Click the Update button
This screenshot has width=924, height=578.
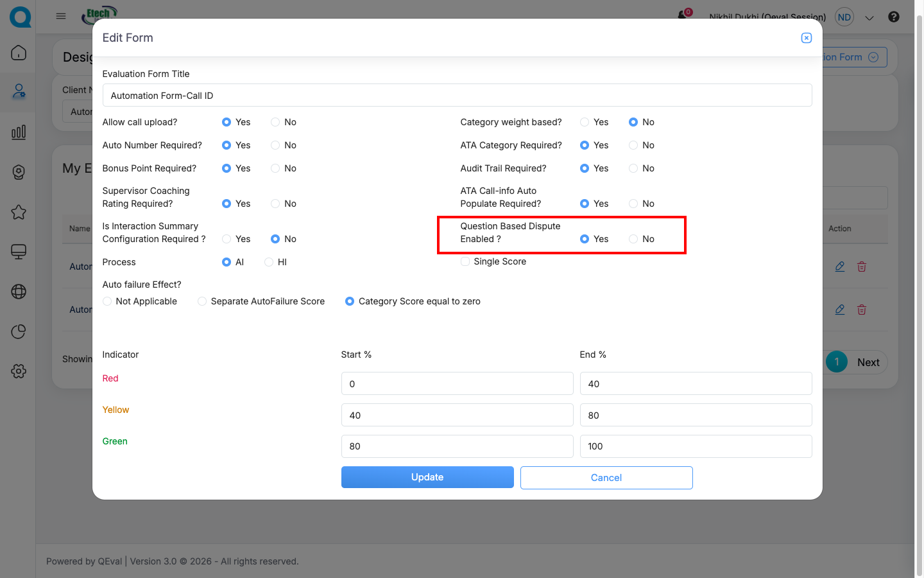(427, 477)
